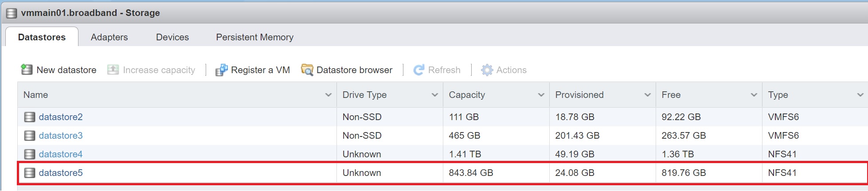Click the datastore2 disk icon
868x191 pixels.
click(x=30, y=117)
